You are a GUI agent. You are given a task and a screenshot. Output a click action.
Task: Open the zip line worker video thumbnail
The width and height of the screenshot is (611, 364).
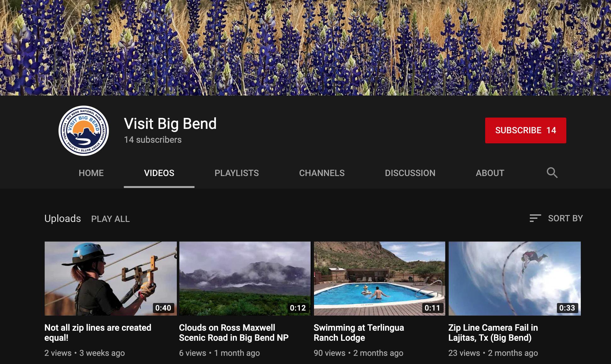click(x=111, y=279)
